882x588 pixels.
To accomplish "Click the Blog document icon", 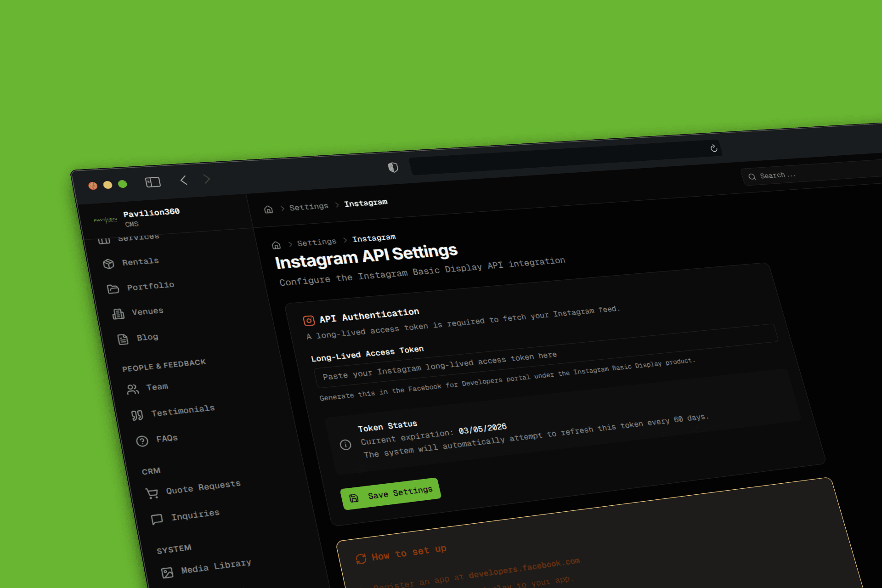I will [x=123, y=339].
